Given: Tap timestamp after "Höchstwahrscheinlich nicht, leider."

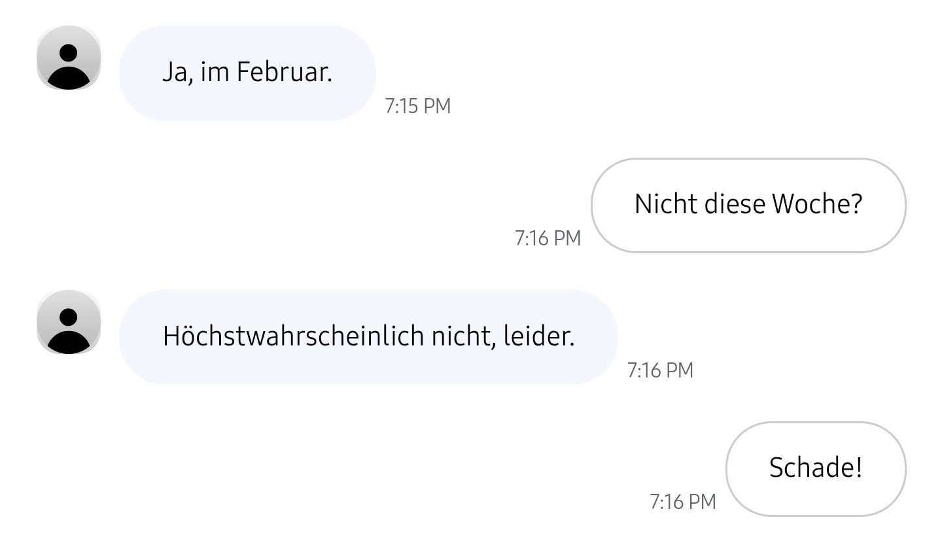Looking at the screenshot, I should click(x=660, y=370).
